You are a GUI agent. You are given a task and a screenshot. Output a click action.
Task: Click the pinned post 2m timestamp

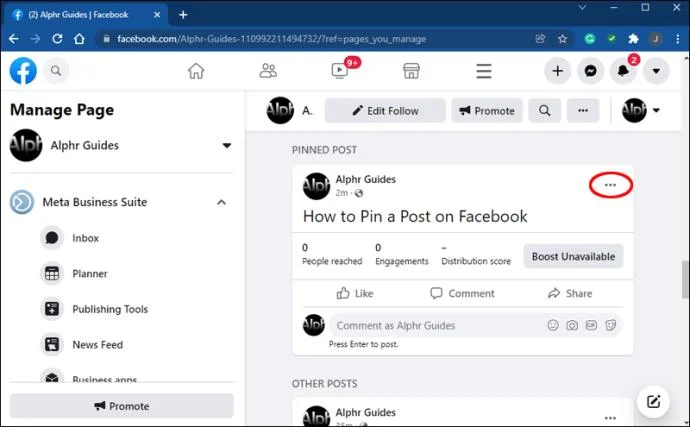coord(342,193)
